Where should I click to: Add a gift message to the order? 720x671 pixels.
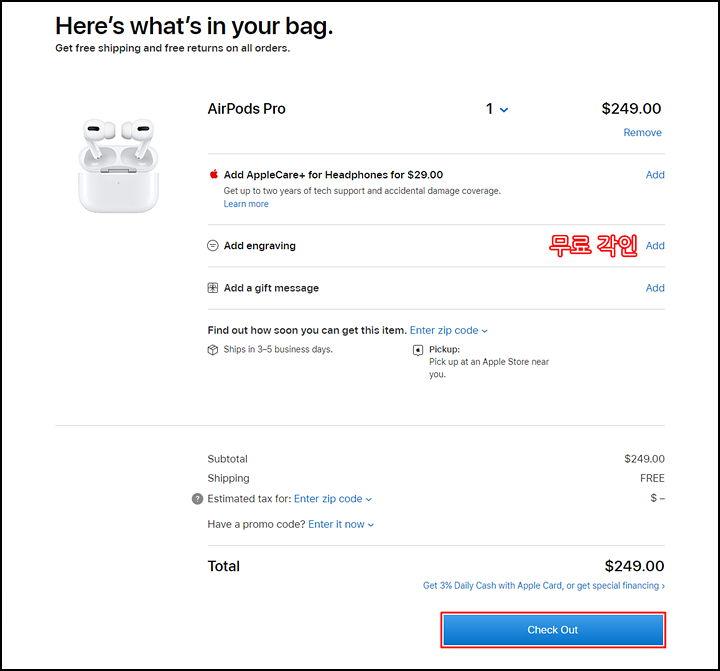point(655,288)
